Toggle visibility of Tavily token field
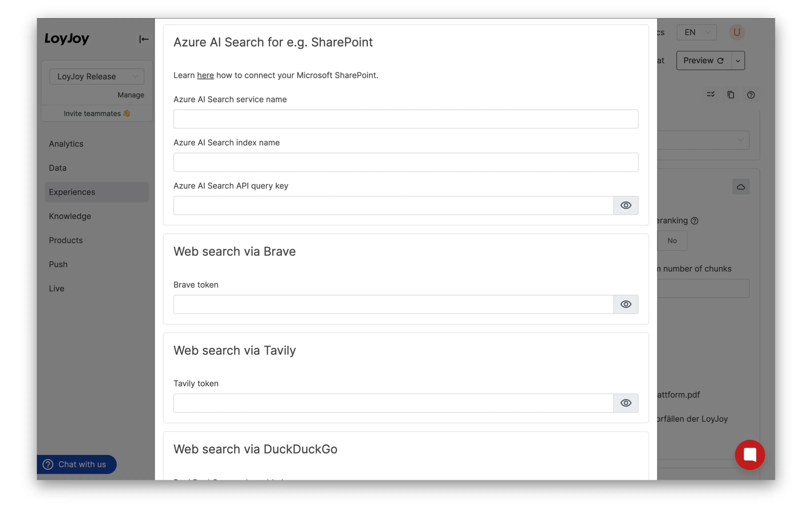This screenshot has height=508, width=812. 625,403
